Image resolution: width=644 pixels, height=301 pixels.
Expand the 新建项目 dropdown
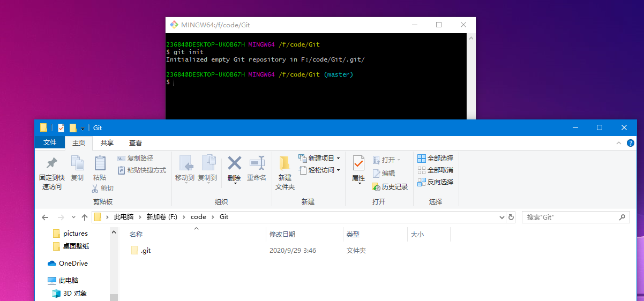coord(338,159)
